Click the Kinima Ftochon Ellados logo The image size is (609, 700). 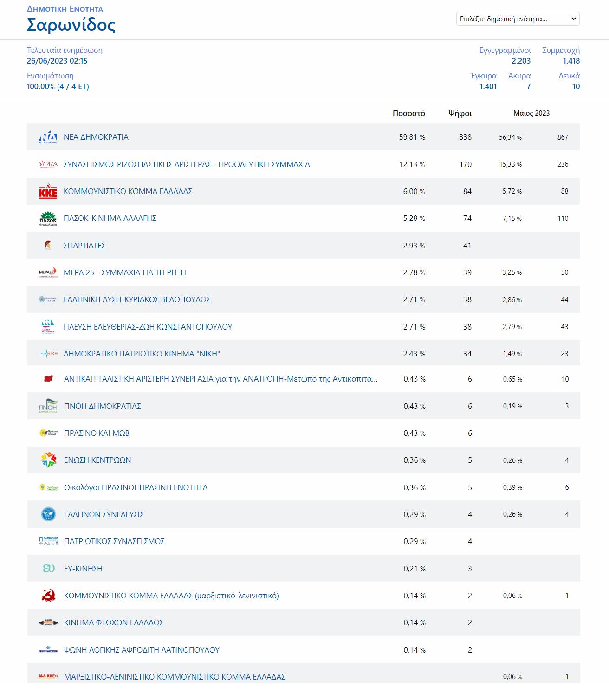[48, 622]
